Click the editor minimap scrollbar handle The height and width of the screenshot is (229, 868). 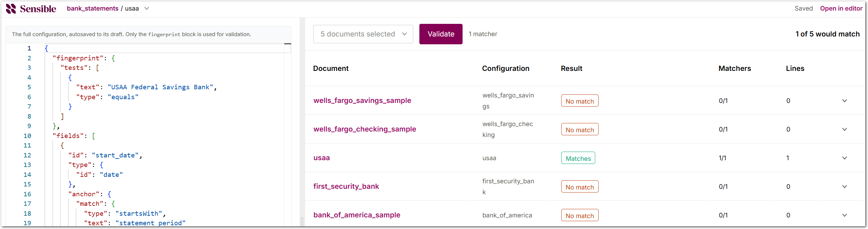tap(288, 44)
